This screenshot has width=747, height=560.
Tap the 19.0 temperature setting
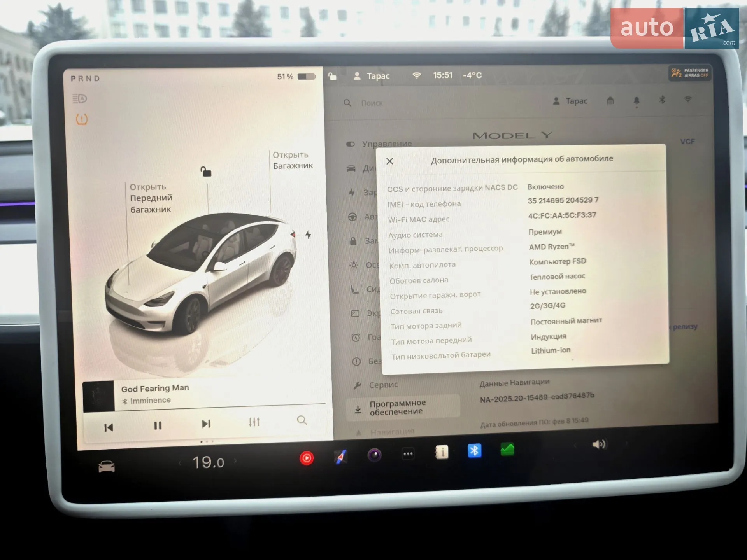pos(208,462)
